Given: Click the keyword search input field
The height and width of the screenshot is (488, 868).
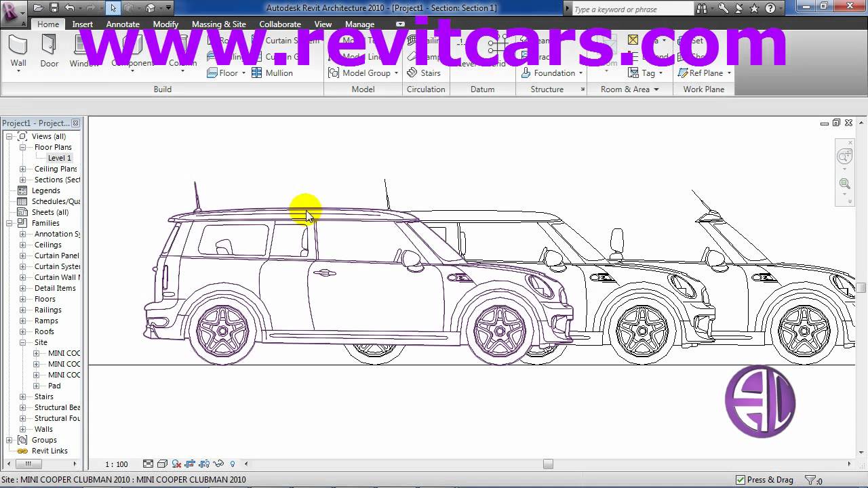Looking at the screenshot, I should (x=633, y=9).
